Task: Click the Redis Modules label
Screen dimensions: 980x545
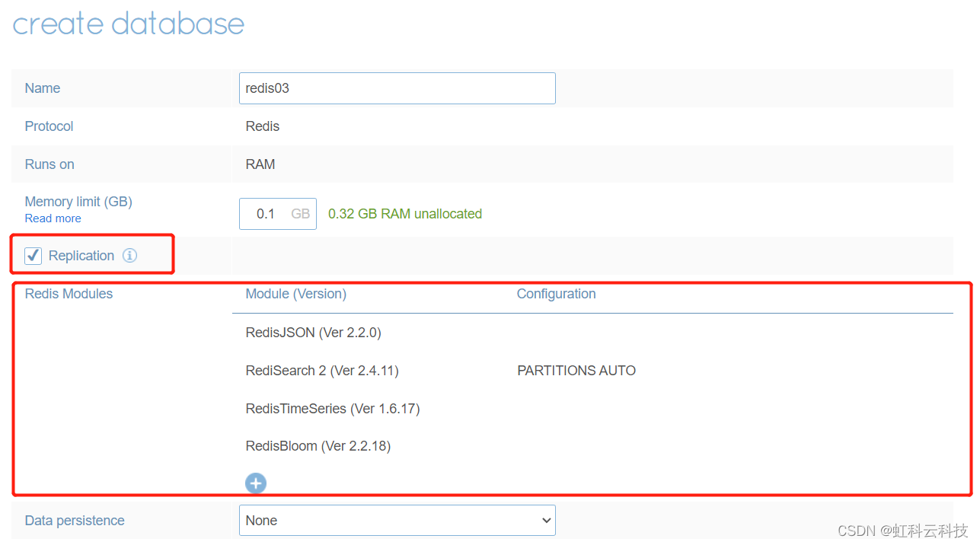Action: tap(69, 294)
